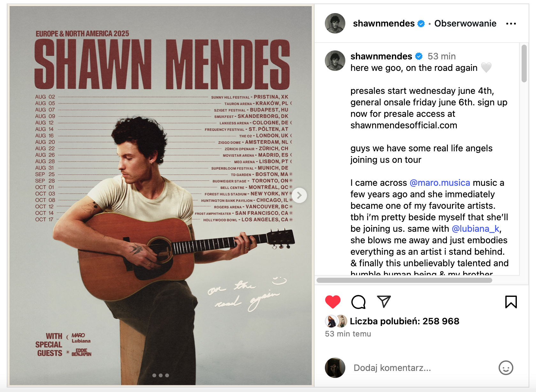Click the caption vertical scrollbar thumb
Image resolution: width=536 pixels, height=392 pixels.
pos(524,64)
